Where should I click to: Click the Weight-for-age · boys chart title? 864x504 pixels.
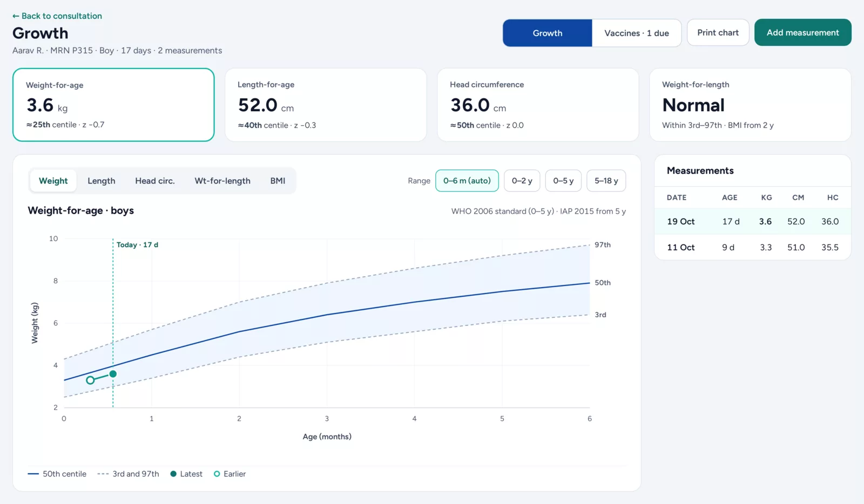pos(81,210)
